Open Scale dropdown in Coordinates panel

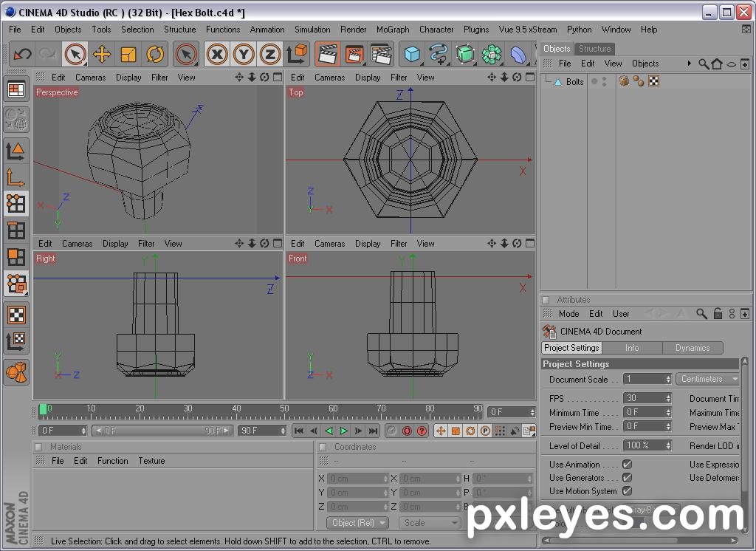[x=429, y=522]
